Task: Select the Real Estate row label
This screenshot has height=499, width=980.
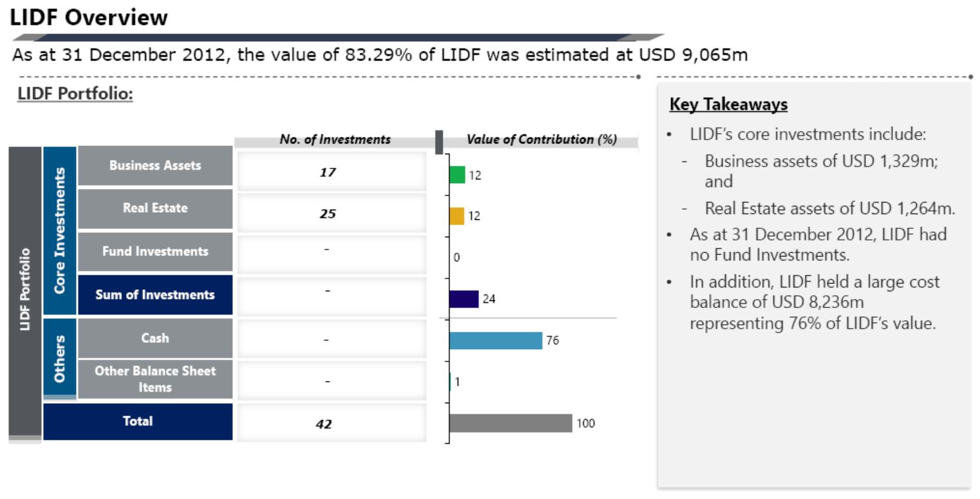Action: tap(155, 208)
